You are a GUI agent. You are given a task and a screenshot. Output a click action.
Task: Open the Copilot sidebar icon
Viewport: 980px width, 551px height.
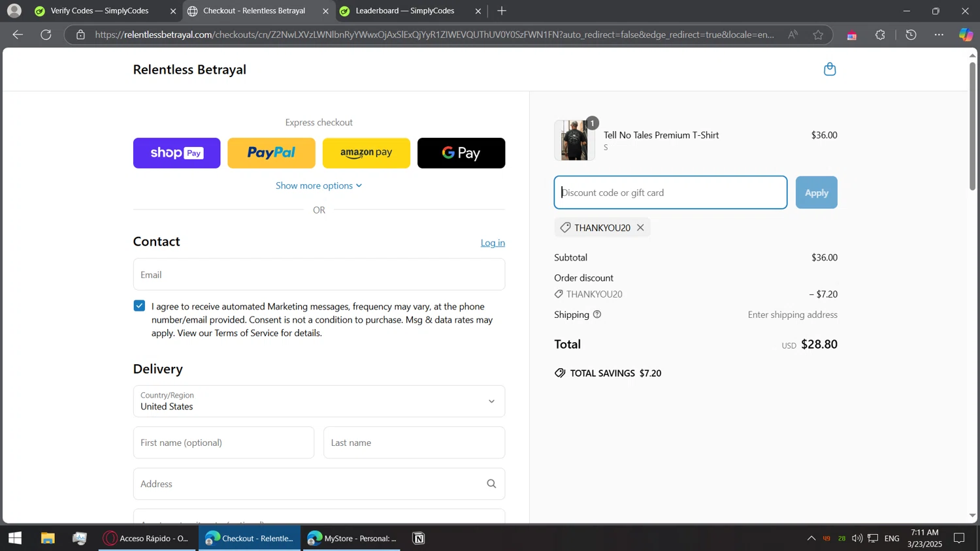pyautogui.click(x=966, y=35)
